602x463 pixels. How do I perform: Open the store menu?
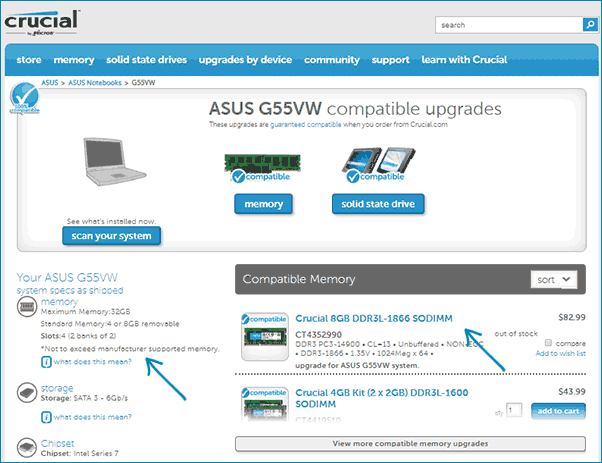pos(29,60)
